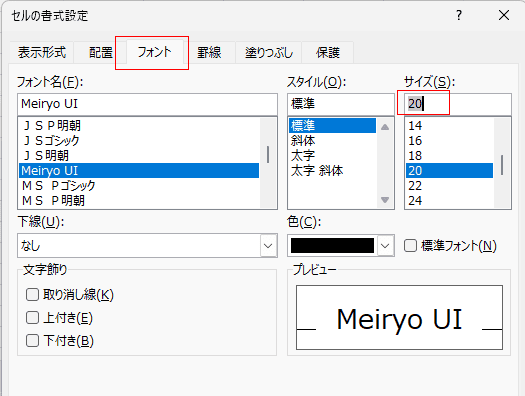Select ＭＳ Ｐゴシック in font list

(x=139, y=185)
